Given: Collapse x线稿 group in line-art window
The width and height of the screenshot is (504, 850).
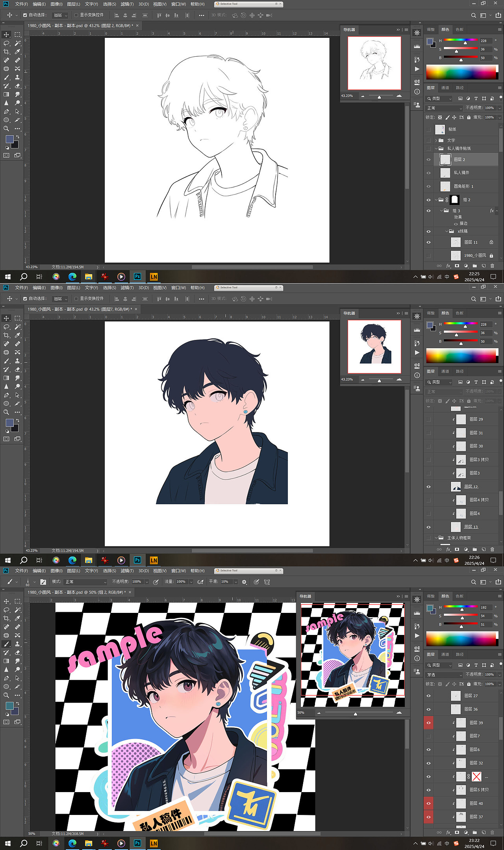Looking at the screenshot, I should [x=447, y=231].
